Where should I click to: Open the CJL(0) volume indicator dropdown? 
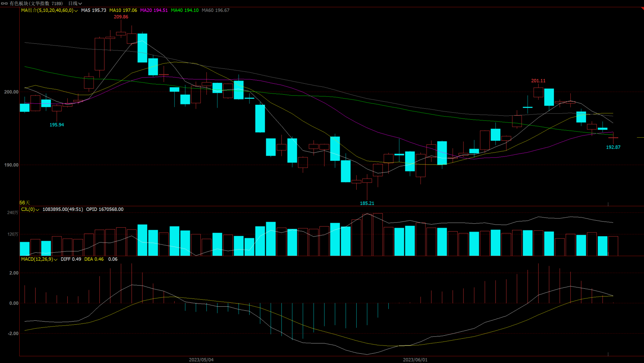30,210
